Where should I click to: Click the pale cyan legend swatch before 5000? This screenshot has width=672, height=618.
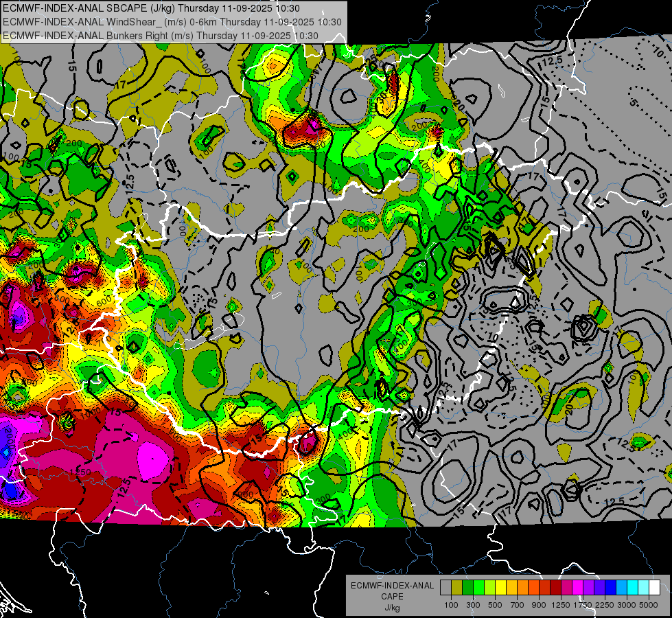coord(644,588)
